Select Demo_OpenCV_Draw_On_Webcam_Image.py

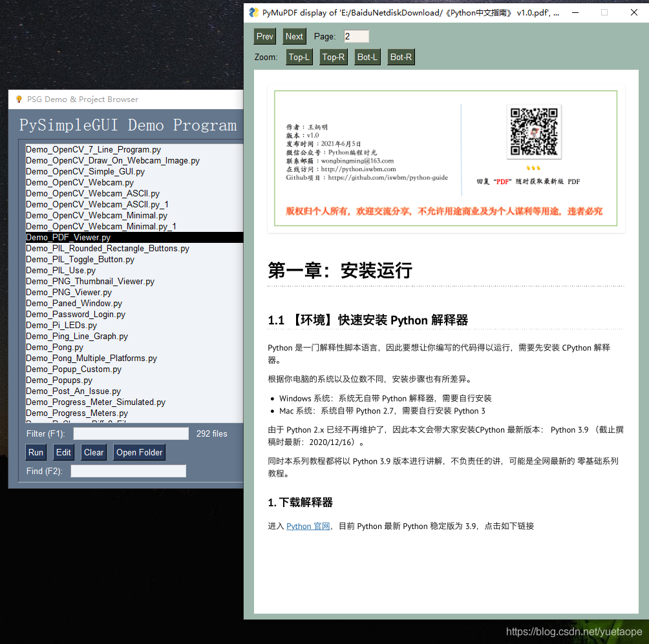(134, 160)
